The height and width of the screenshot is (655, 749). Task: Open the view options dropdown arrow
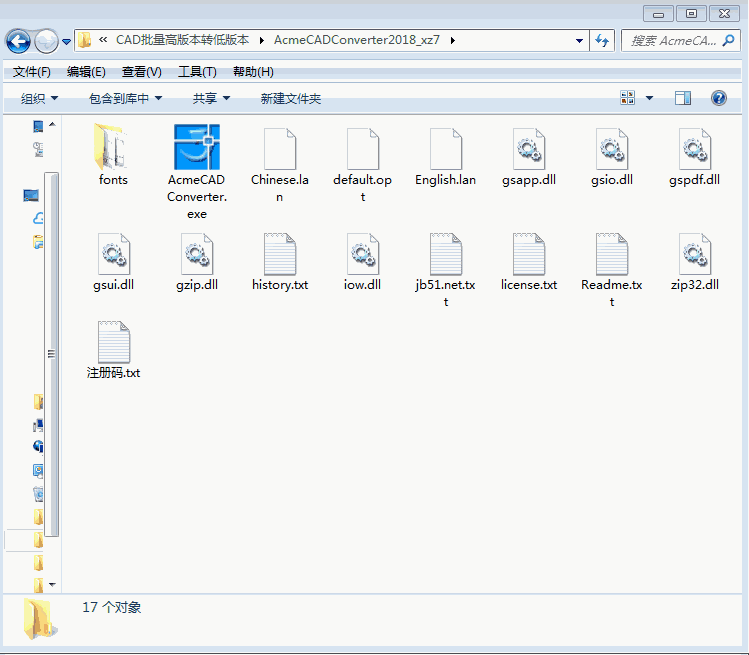click(649, 98)
